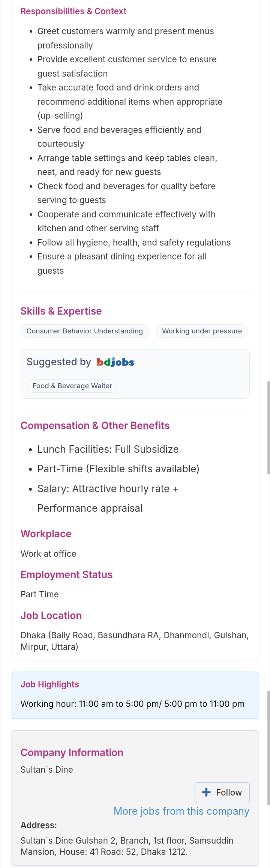Click the Compensation & Other Benefits heading
270x868 pixels.
95,426
